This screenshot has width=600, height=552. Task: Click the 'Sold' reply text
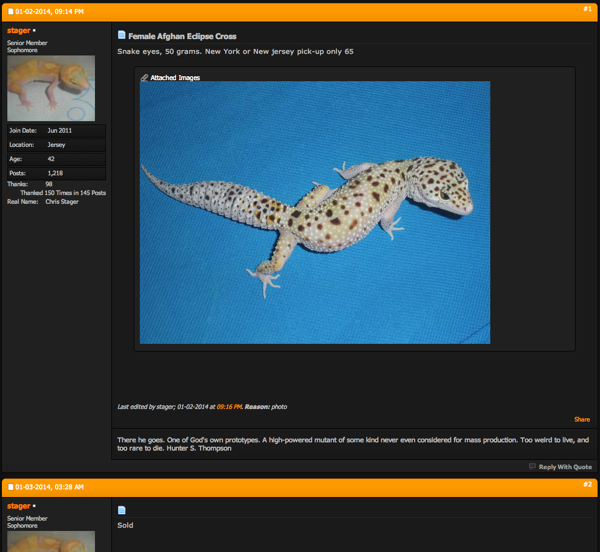125,525
